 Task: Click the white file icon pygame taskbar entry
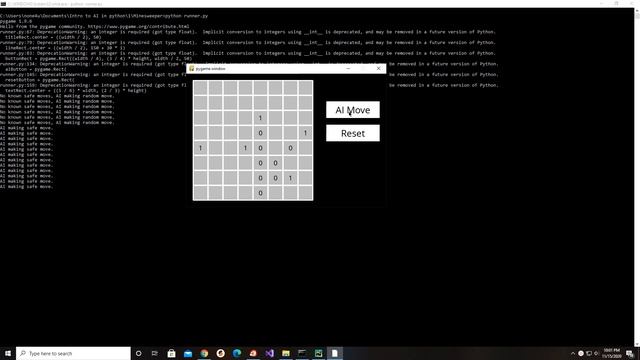[335, 353]
